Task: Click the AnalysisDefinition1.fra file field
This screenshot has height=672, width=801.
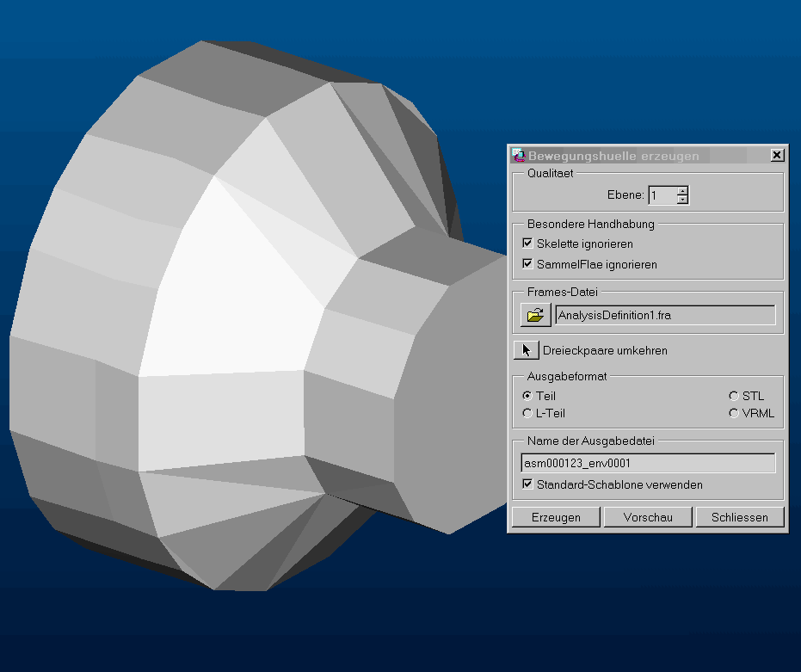Action: 665,315
